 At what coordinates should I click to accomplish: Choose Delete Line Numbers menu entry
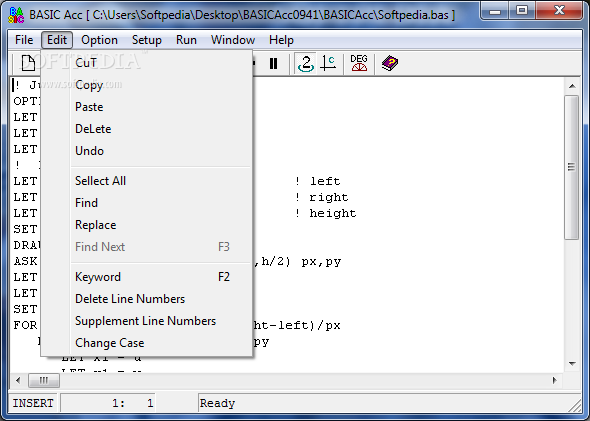(147, 299)
